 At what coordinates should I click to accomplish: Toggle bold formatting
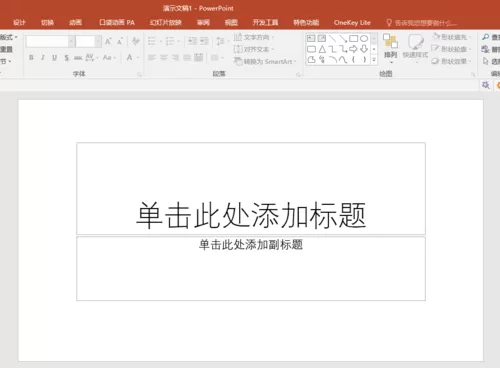tap(31, 57)
